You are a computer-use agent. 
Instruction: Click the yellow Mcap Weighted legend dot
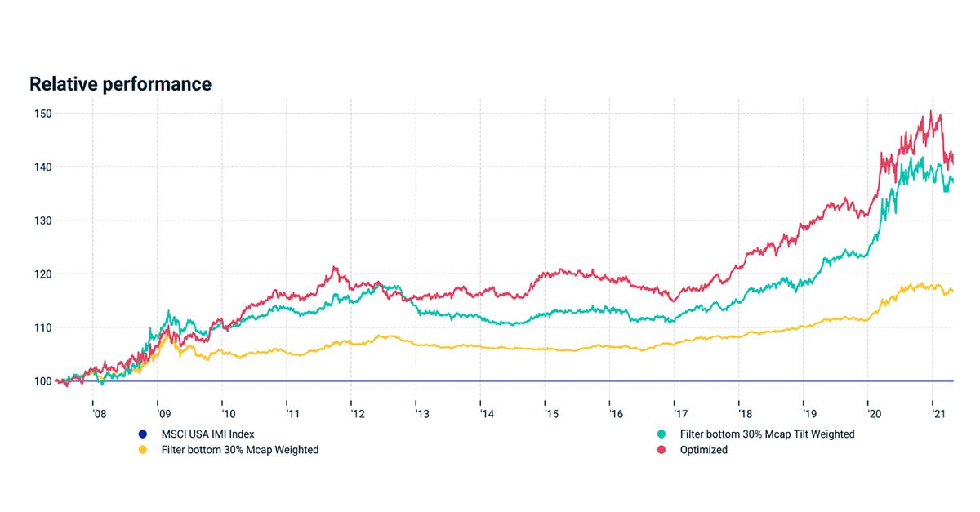click(142, 450)
